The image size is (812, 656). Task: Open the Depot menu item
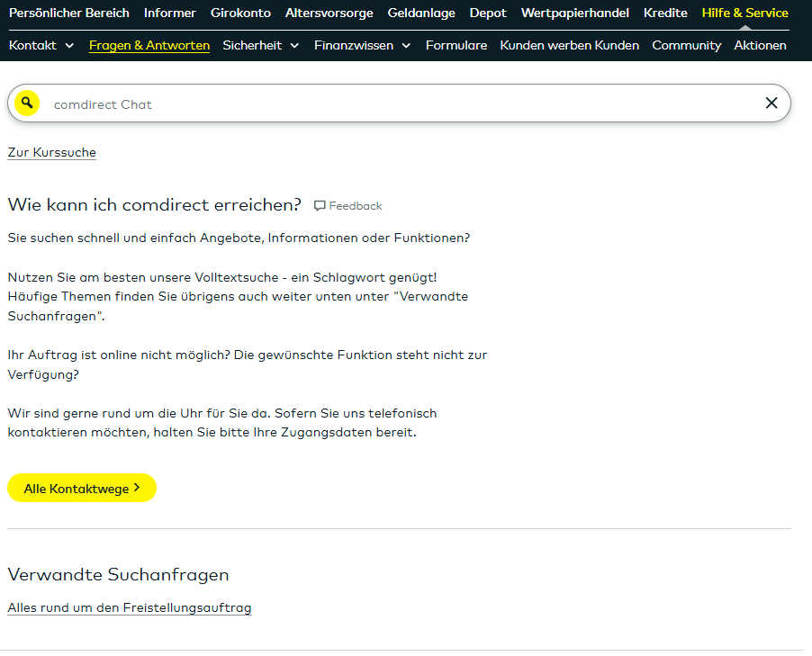488,13
